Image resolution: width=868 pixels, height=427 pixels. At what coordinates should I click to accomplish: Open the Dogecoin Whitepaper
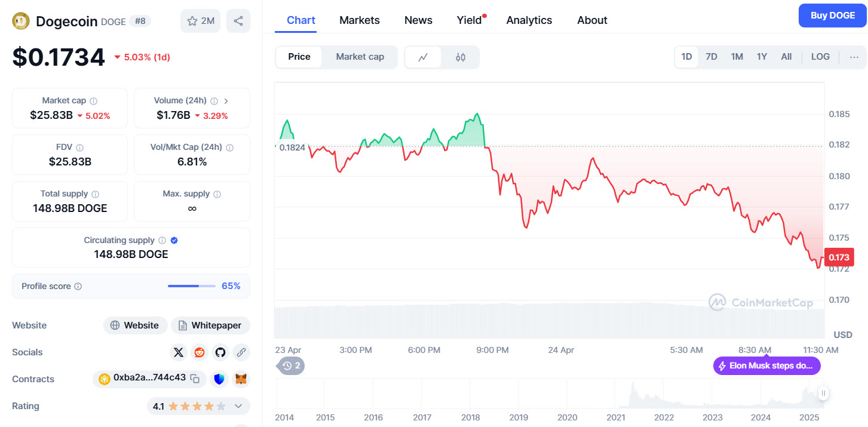(210, 325)
